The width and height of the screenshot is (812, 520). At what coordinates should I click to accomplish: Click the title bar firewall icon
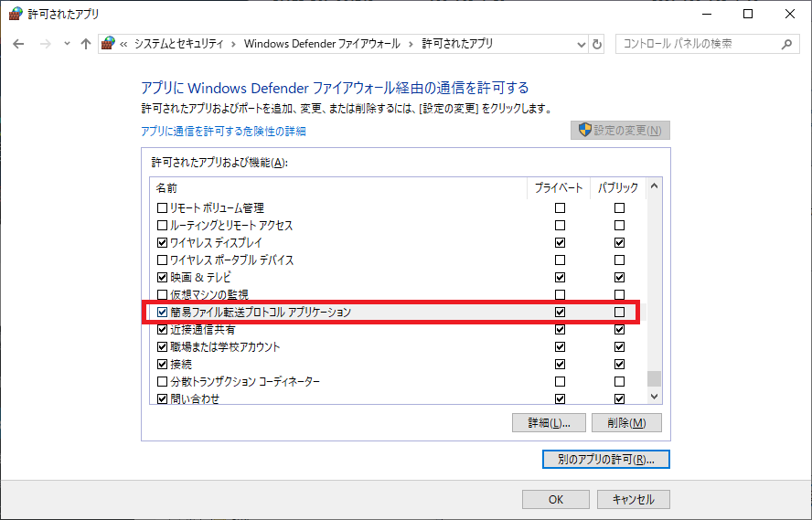point(16,14)
